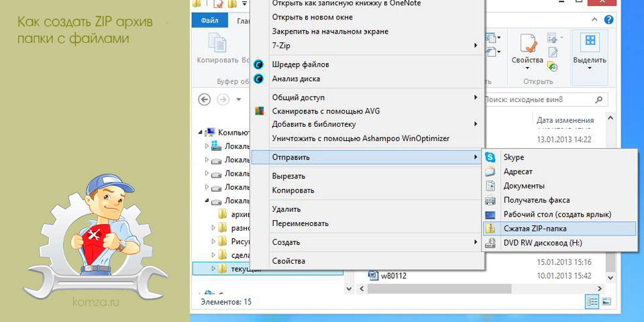Click the desktop shortcut monitor icon
This screenshot has height=322, width=644.
490,215
